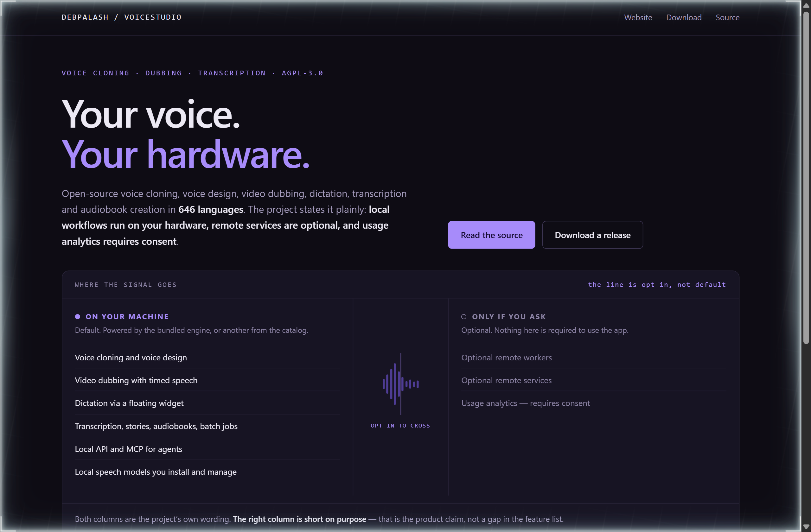Click 'Default. Powered by the bundled engine' caption
The height and width of the screenshot is (532, 811).
point(192,330)
